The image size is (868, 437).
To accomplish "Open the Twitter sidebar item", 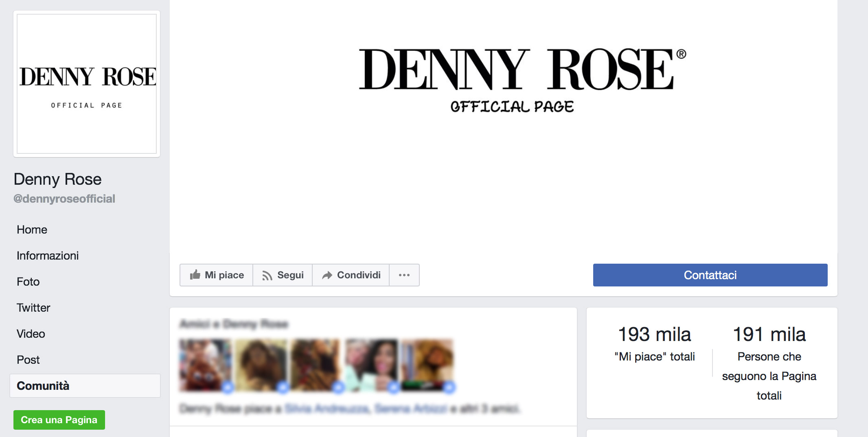I will click(33, 308).
